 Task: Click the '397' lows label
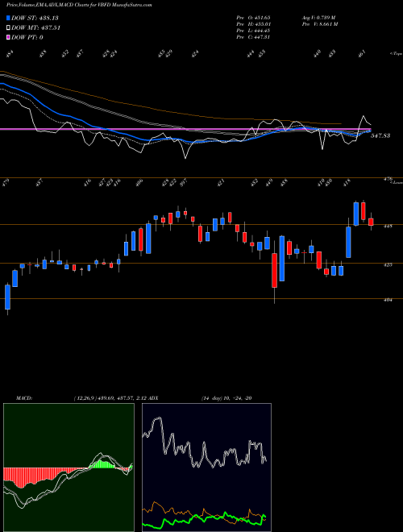click(x=184, y=183)
